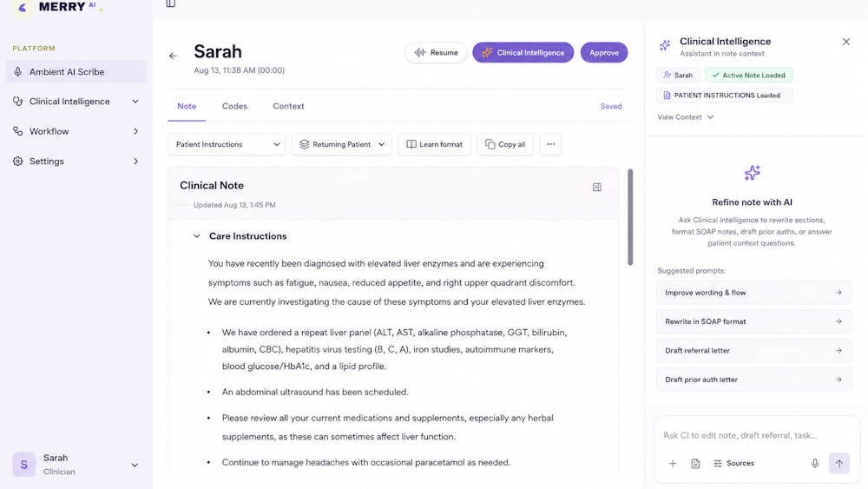Click the Workflow icon in the sidebar

(x=17, y=132)
